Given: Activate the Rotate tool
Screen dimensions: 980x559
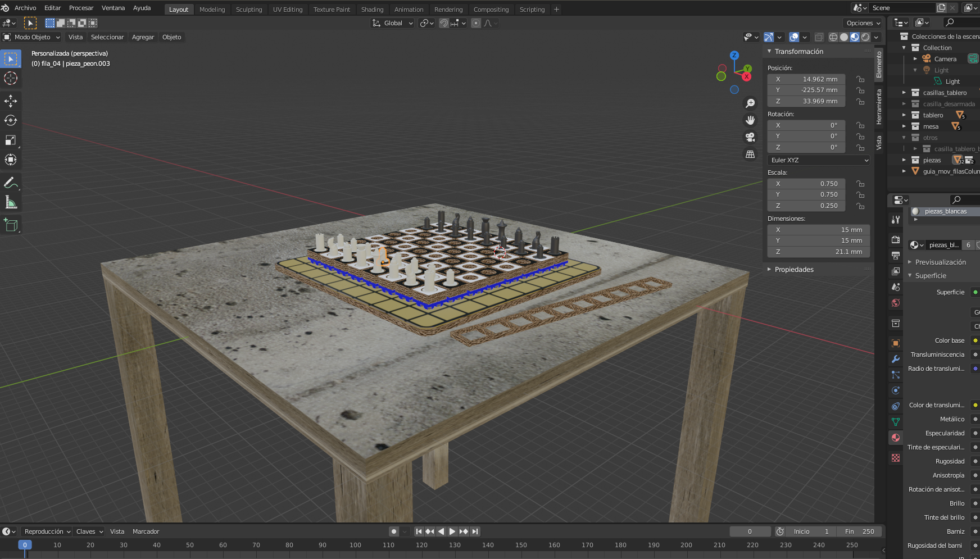Looking at the screenshot, I should pyautogui.click(x=11, y=120).
